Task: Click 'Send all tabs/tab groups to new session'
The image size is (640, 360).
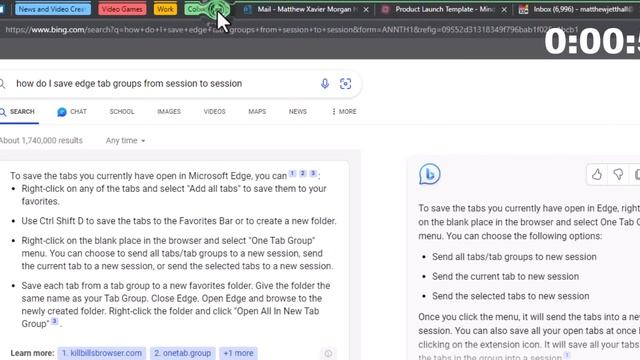Action: click(x=514, y=257)
